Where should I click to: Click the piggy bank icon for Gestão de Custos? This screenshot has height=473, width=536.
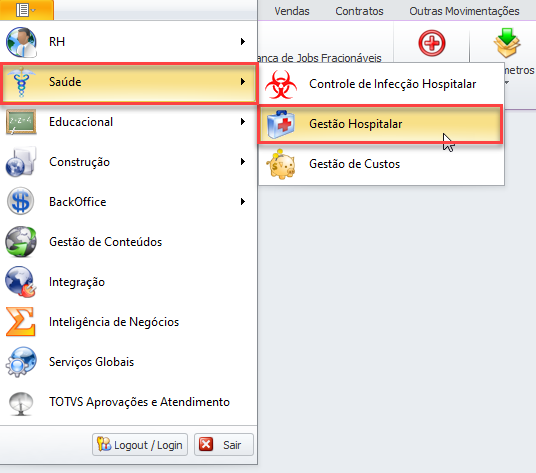click(x=281, y=164)
